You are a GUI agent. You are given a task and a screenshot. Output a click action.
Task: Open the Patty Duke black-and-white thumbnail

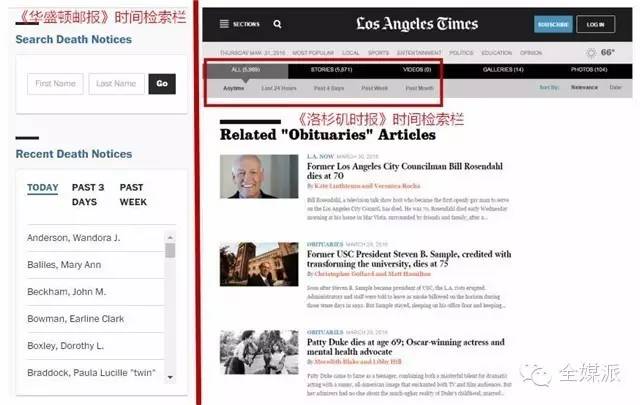259,352
